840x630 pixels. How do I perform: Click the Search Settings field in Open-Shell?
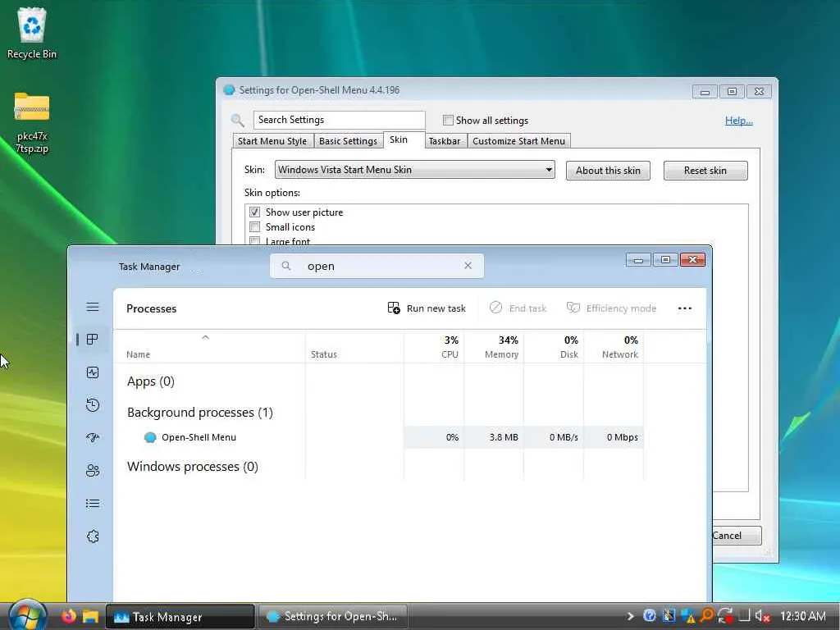point(339,120)
